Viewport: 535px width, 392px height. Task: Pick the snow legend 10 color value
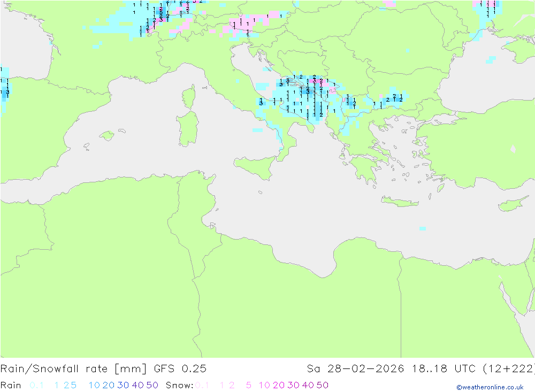pos(264,385)
